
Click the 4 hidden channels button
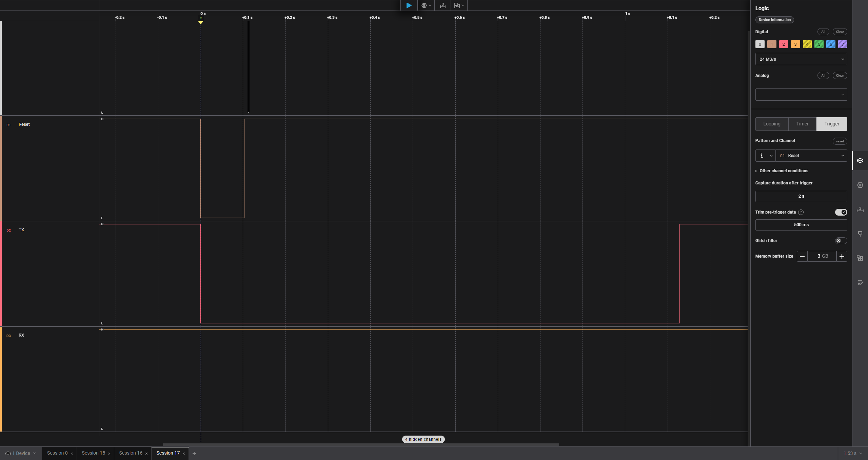point(423,439)
